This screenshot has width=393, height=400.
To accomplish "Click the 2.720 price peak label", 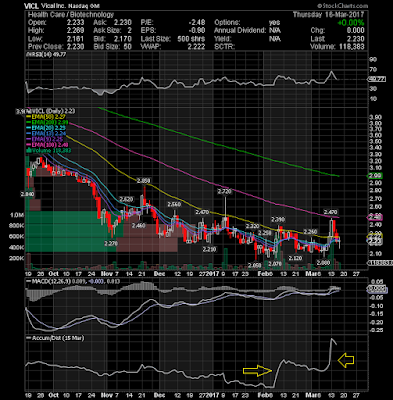I will 224,191.
